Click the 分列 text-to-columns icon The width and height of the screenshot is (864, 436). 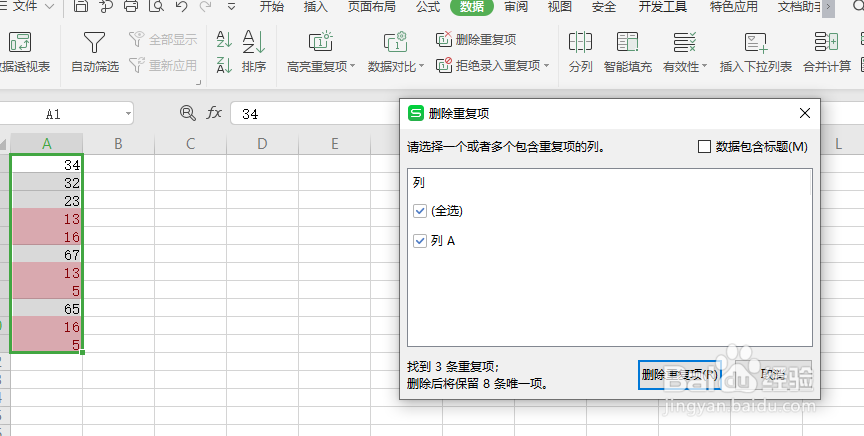pos(580,42)
